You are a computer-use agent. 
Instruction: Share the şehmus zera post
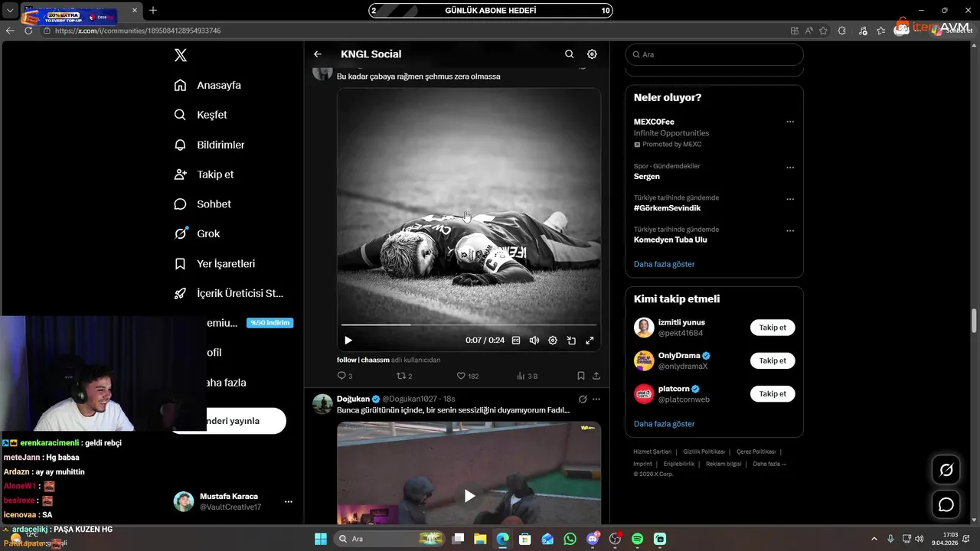(596, 376)
